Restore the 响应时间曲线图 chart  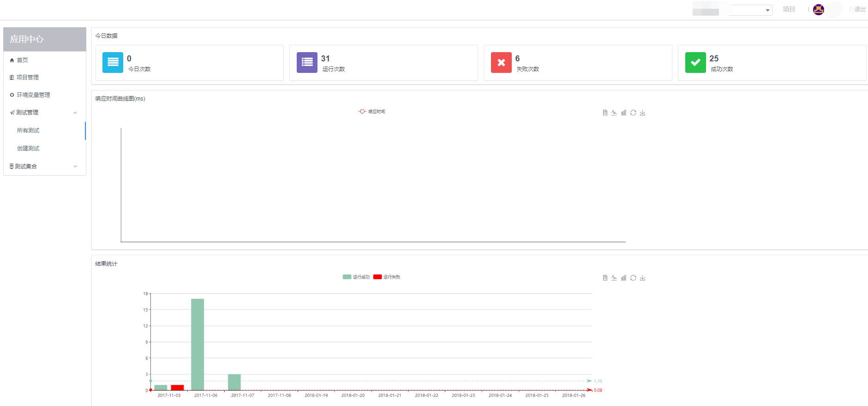[633, 113]
